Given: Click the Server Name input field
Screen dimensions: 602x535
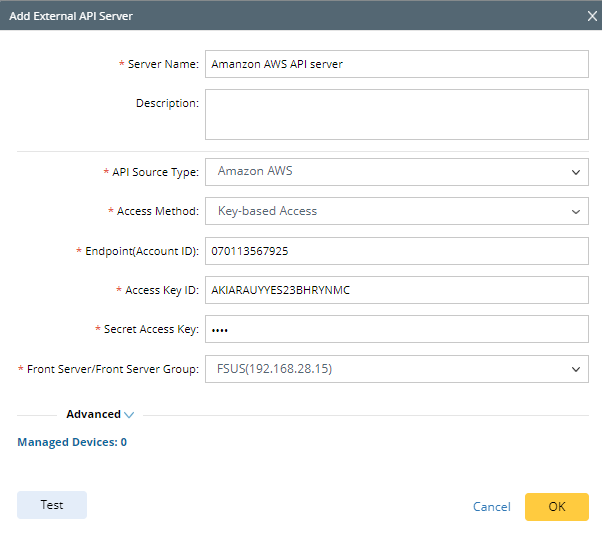Looking at the screenshot, I should (396, 64).
